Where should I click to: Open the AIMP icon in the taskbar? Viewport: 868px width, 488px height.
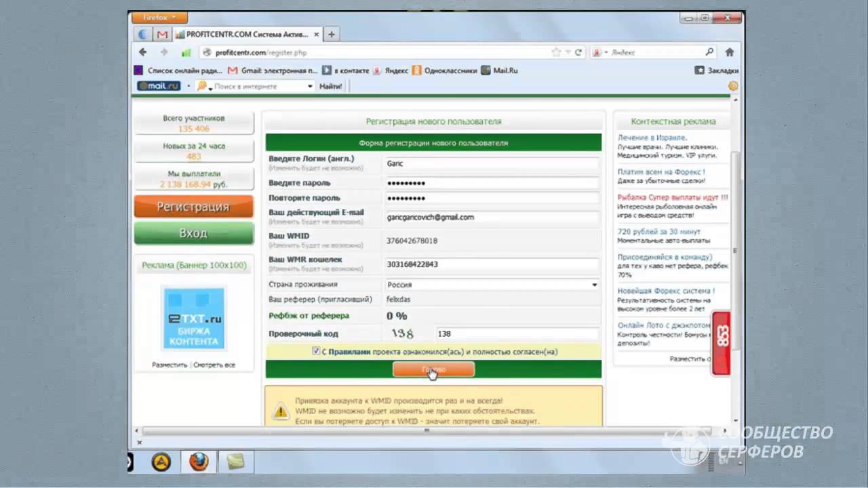161,462
